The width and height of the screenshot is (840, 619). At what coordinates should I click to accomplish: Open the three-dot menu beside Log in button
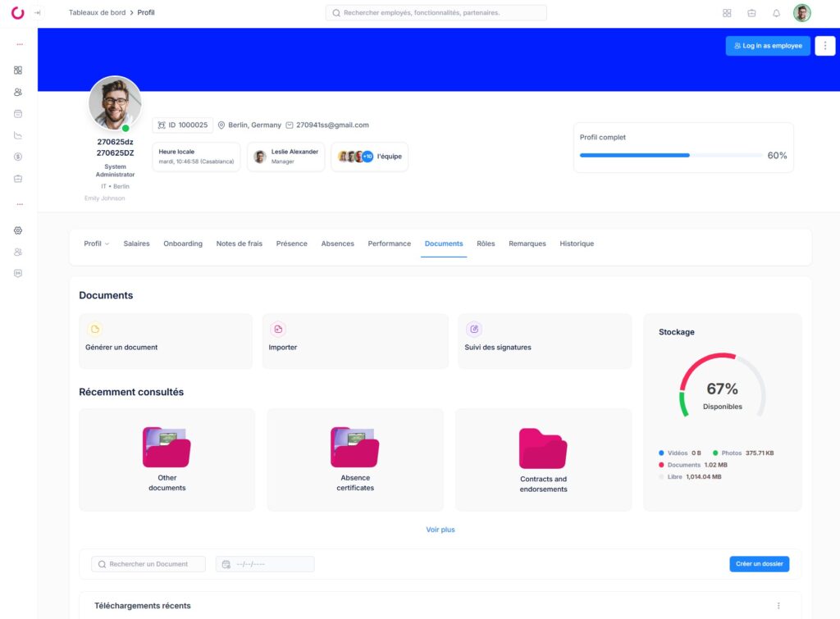click(824, 46)
